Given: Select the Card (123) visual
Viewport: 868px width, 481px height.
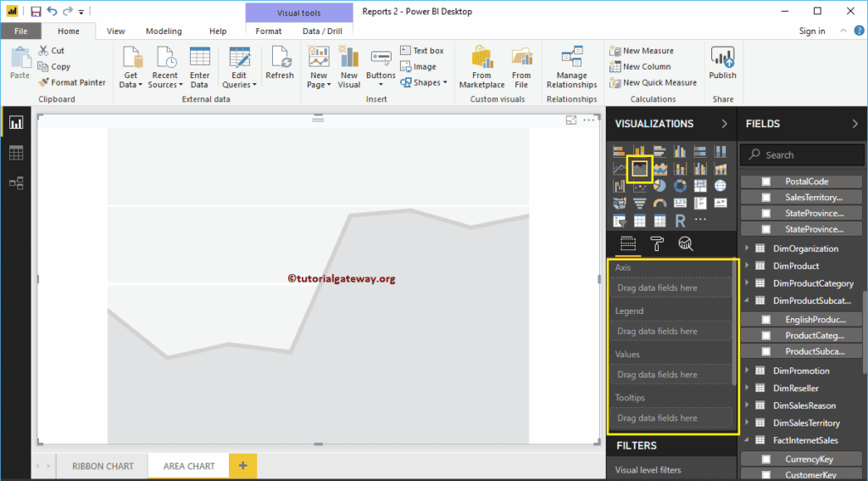Looking at the screenshot, I should (x=680, y=204).
